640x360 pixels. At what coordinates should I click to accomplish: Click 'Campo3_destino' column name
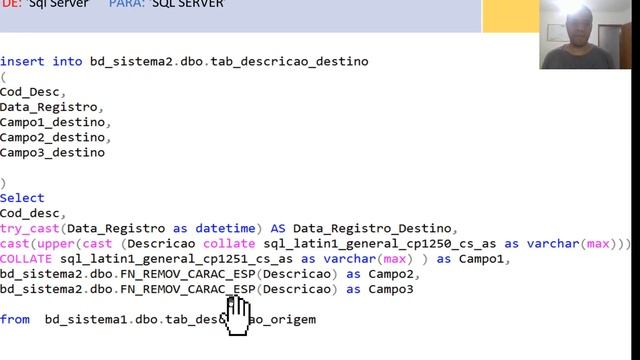(x=52, y=153)
